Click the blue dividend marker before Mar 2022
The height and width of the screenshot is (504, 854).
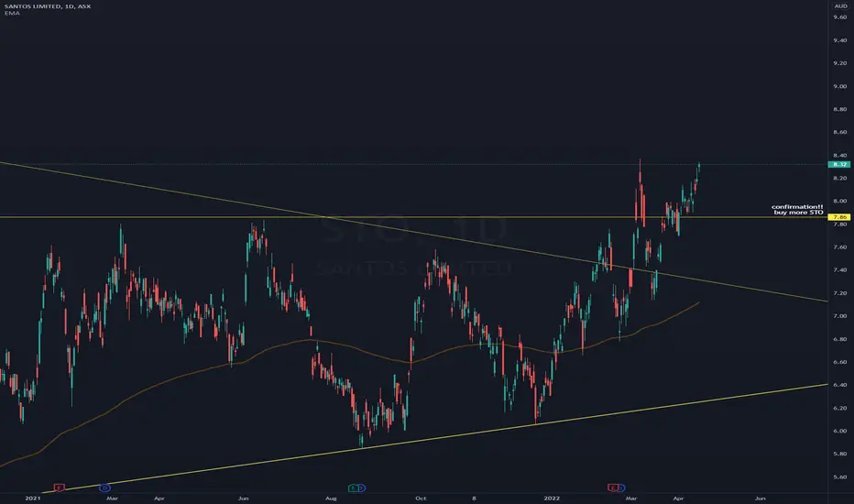[621, 488]
